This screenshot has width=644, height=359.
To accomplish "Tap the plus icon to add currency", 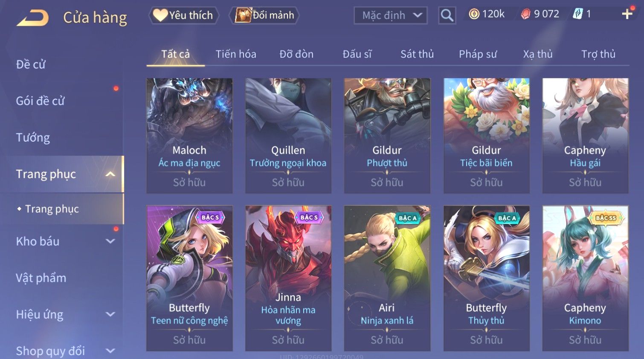I will (627, 14).
